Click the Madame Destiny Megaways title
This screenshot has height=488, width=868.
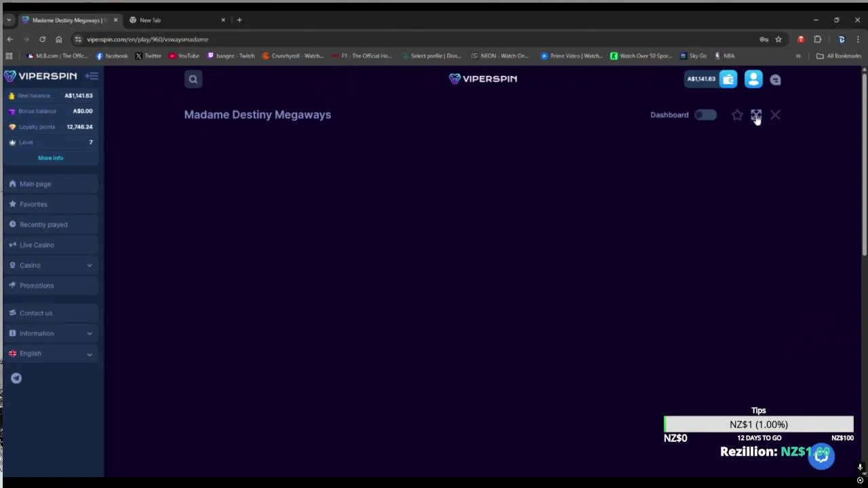point(258,115)
